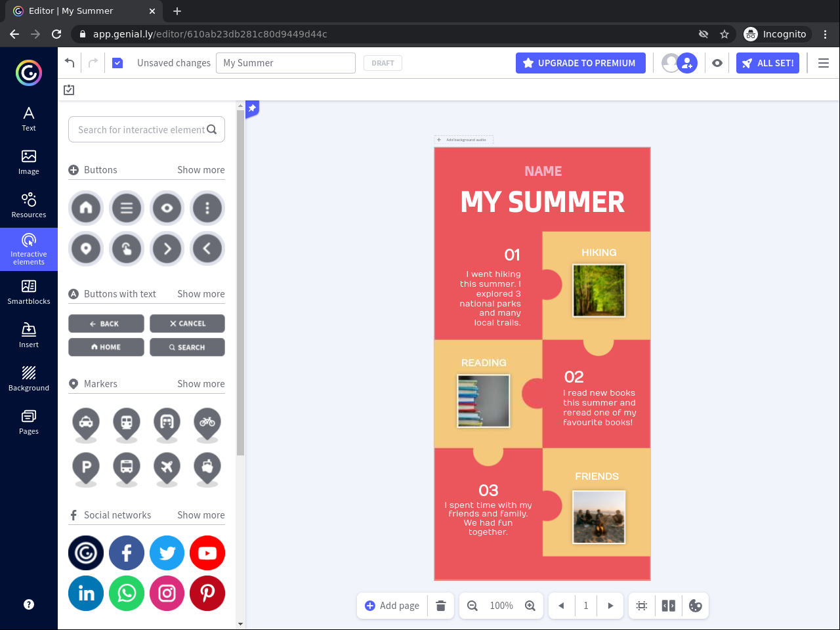Select the bicycle marker element
The image size is (840, 630).
[x=207, y=425]
